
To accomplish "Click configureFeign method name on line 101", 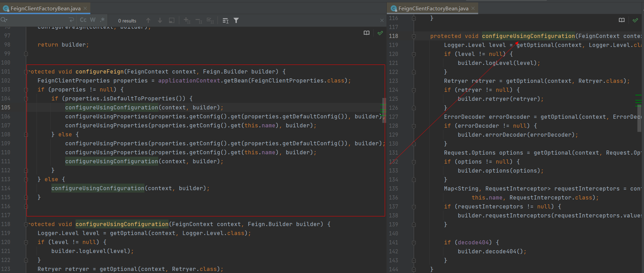I will [x=100, y=71].
